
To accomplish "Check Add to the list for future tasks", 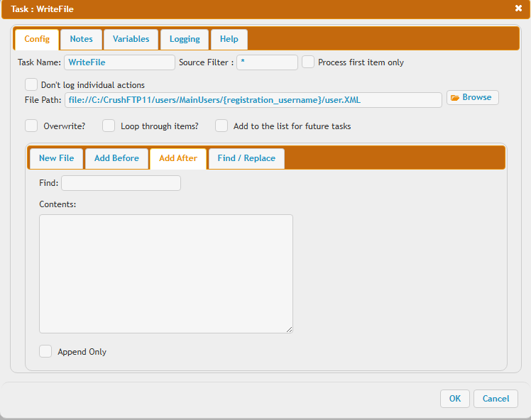I will tap(221, 126).
